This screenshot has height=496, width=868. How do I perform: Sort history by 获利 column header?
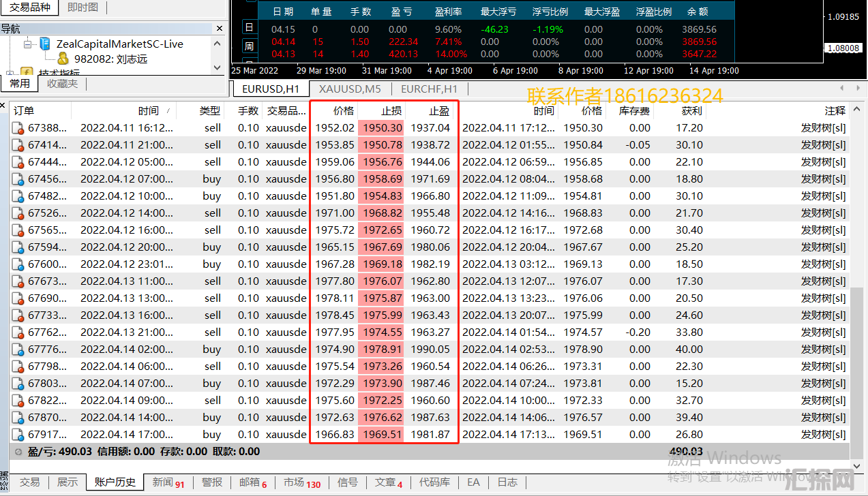click(x=691, y=110)
